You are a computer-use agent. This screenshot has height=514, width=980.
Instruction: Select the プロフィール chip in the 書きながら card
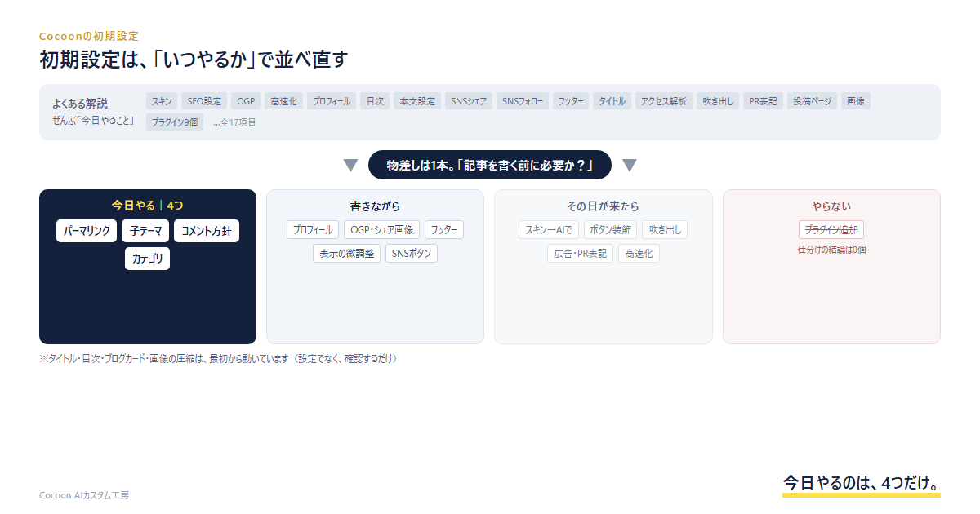[313, 230]
